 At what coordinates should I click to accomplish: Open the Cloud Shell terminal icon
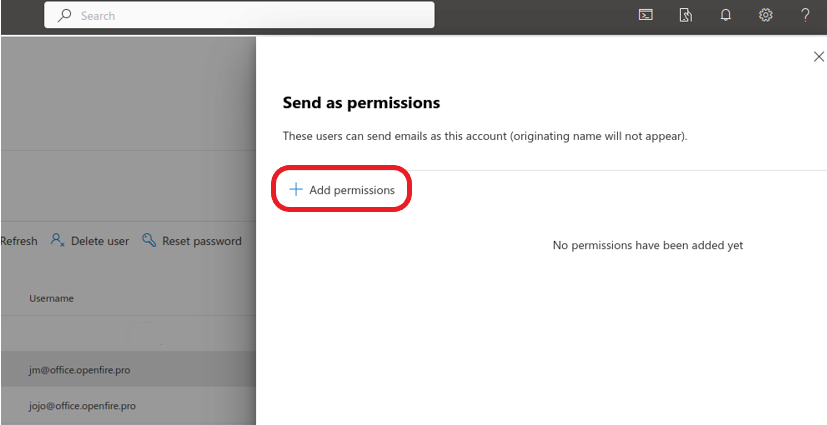[646, 15]
